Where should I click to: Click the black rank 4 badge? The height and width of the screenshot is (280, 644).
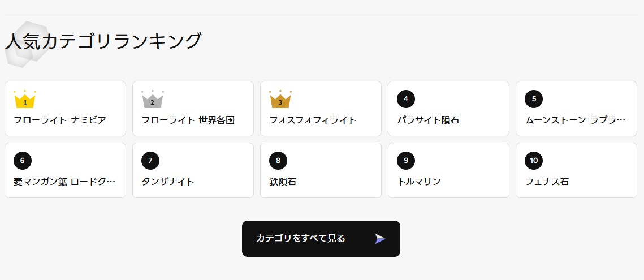(406, 99)
